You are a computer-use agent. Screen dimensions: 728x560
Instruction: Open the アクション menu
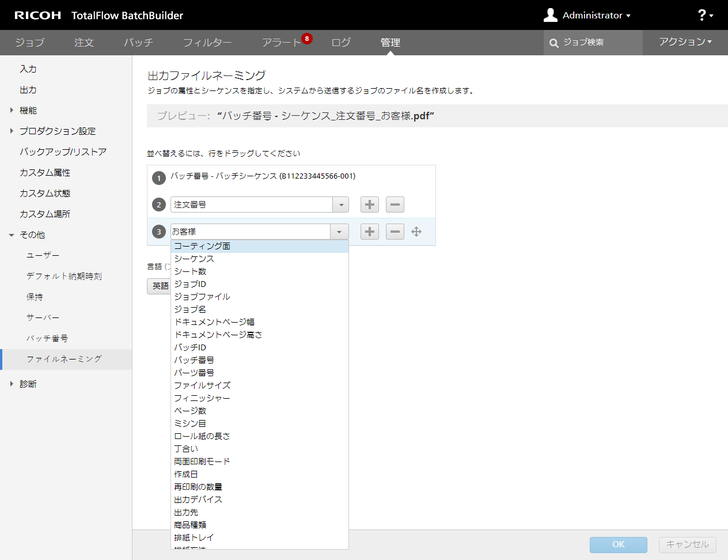point(685,42)
